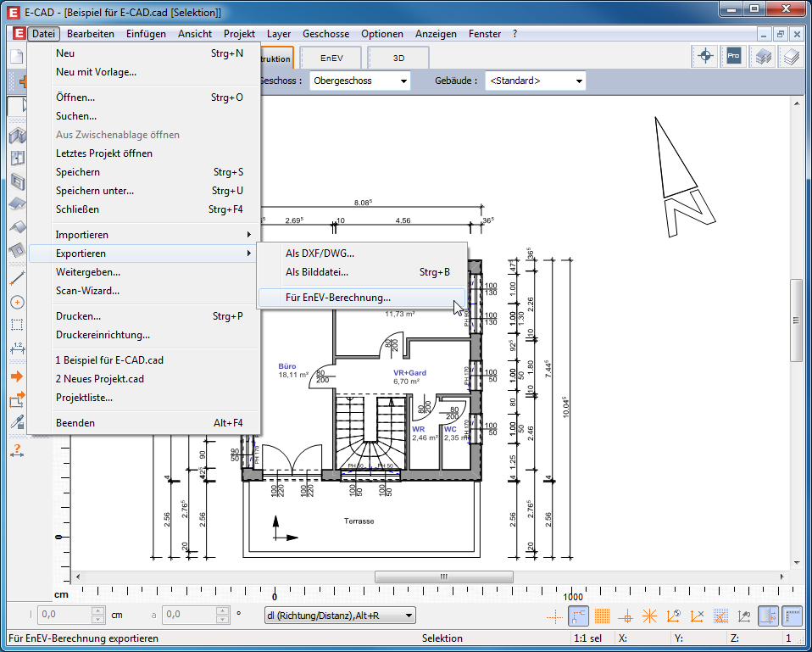
Task: Expand the Exportieren submenu entry
Action: click(x=144, y=254)
